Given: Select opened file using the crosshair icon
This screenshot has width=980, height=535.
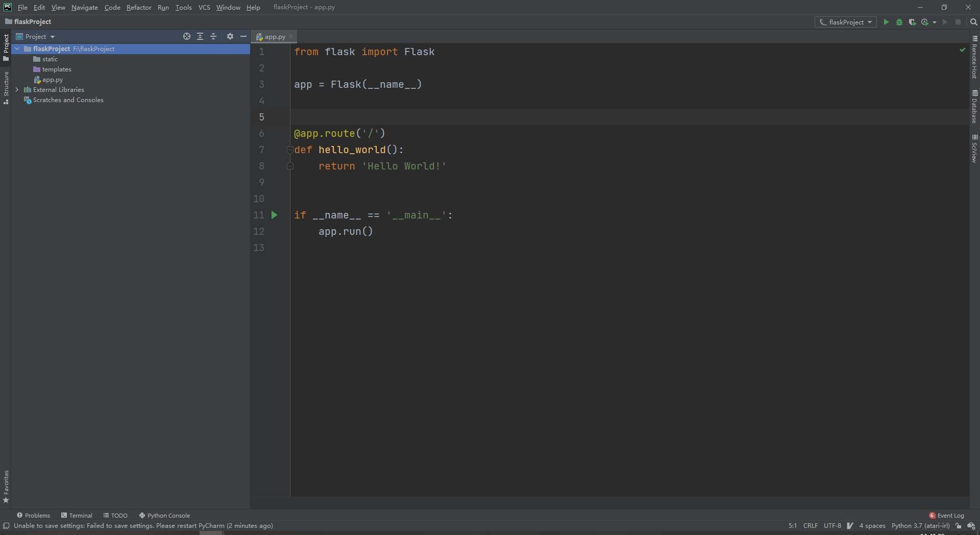Looking at the screenshot, I should click(187, 36).
